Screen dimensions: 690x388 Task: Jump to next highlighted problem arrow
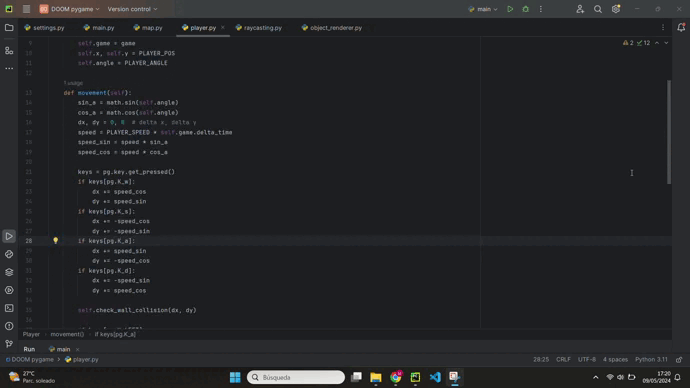point(666,43)
